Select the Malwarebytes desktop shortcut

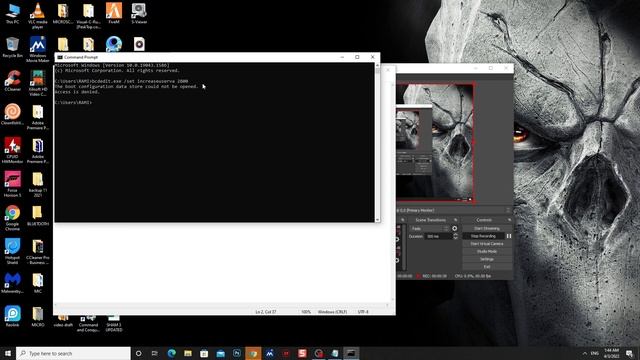pos(12,283)
